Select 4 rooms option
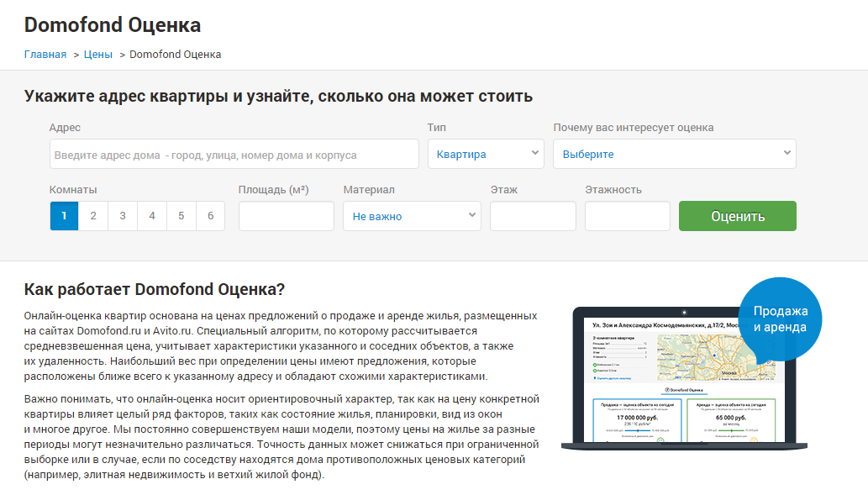Viewport: 868px width, 495px height. (x=152, y=216)
